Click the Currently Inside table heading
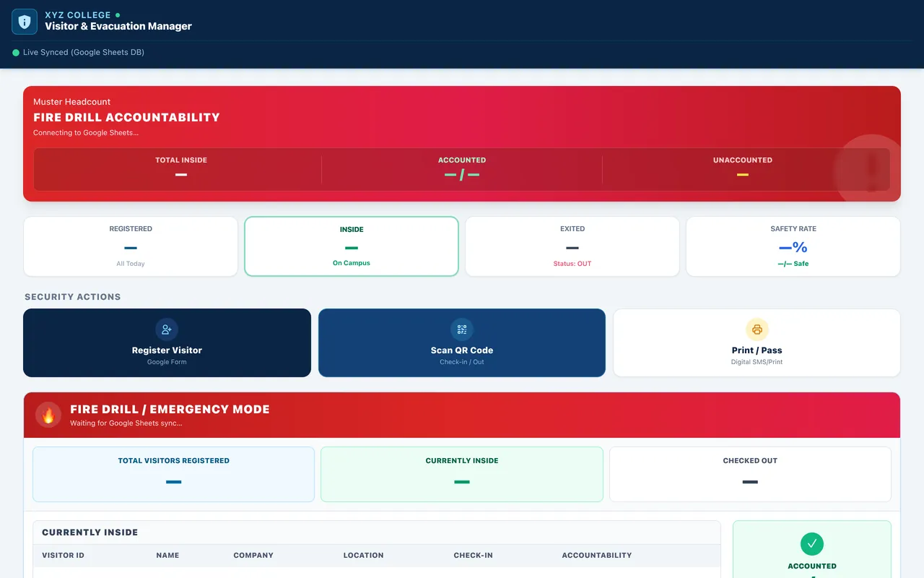The width and height of the screenshot is (924, 578). (x=90, y=532)
